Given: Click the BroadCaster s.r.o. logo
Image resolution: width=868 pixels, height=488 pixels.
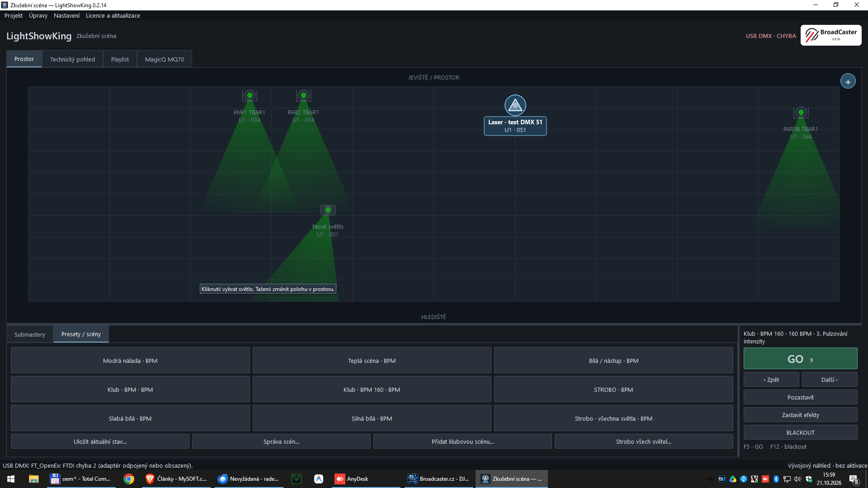Looking at the screenshot, I should (x=830, y=35).
